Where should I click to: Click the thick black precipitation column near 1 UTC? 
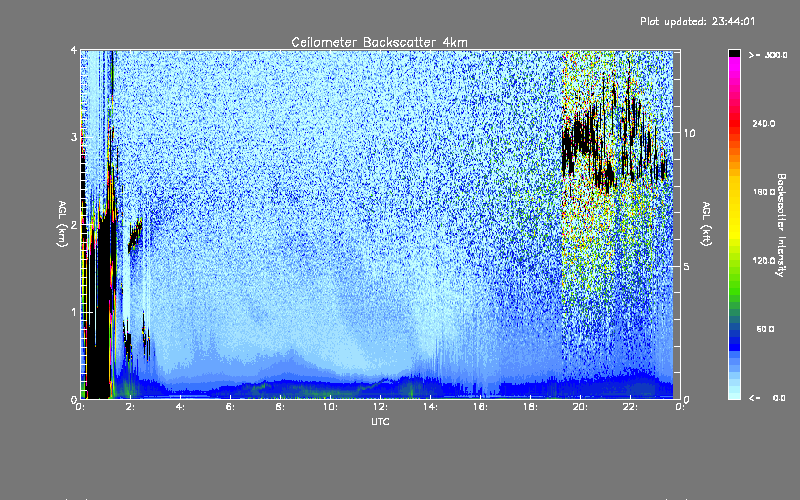99,306
